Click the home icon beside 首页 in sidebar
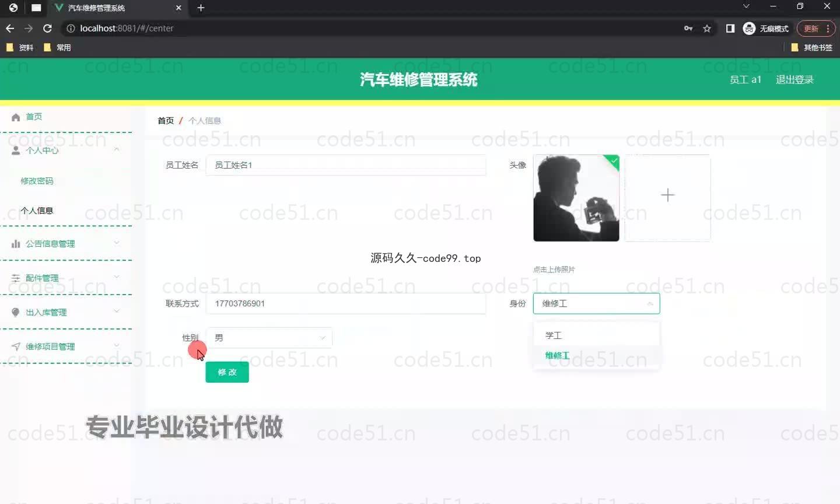840x504 pixels. click(16, 117)
